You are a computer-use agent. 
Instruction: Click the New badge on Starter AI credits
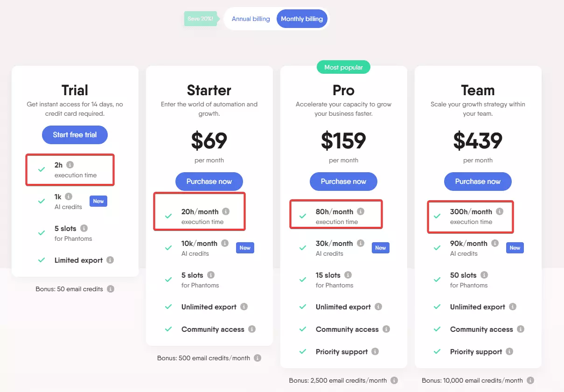tap(245, 248)
